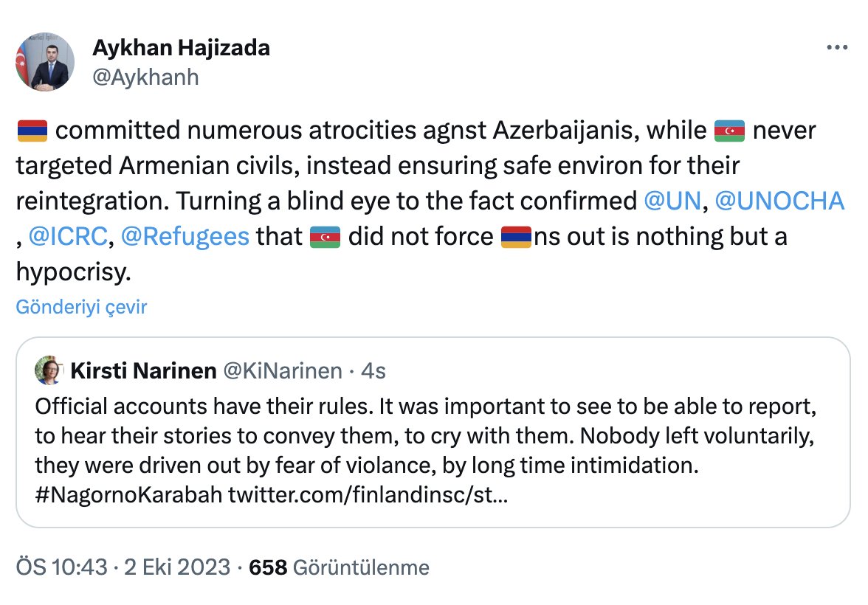Click the @KiNarinen handle
Viewport: 868px width, 605px height.
282,371
